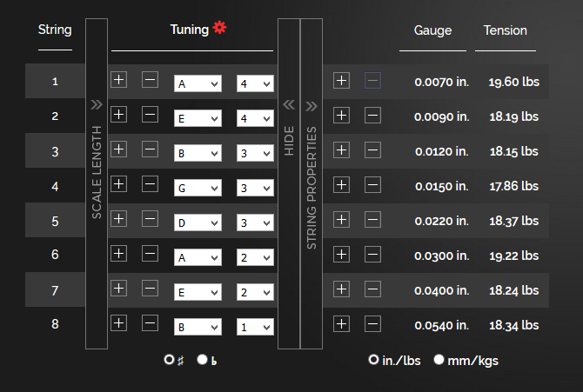This screenshot has height=392, width=583.
Task: Increase string 3 gauge with plus button
Action: point(341,149)
